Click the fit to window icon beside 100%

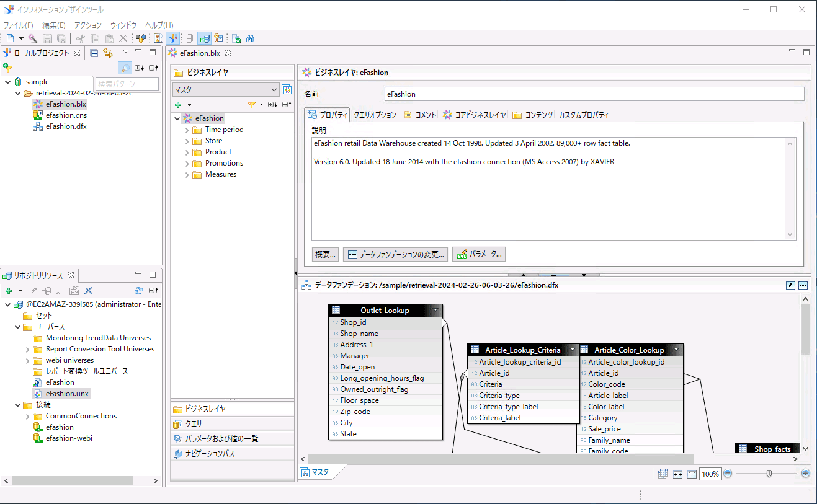tap(692, 474)
